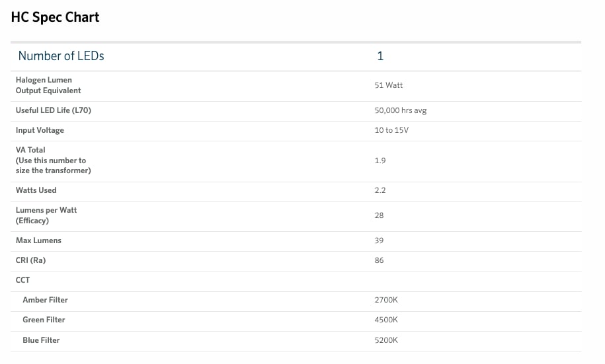The image size is (605, 364).
Task: Click the 51 Watt value
Action: pyautogui.click(x=389, y=85)
